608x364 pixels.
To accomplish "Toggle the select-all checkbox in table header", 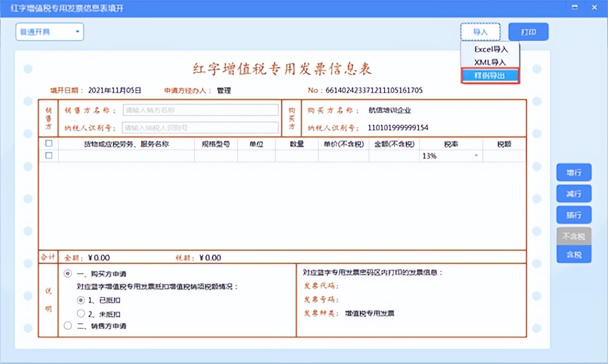I will (x=48, y=144).
